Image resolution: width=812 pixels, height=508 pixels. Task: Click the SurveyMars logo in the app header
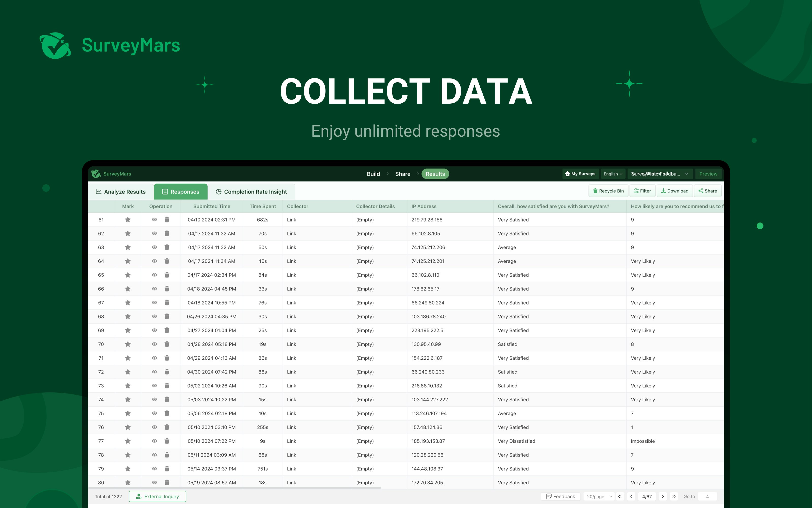pyautogui.click(x=111, y=174)
